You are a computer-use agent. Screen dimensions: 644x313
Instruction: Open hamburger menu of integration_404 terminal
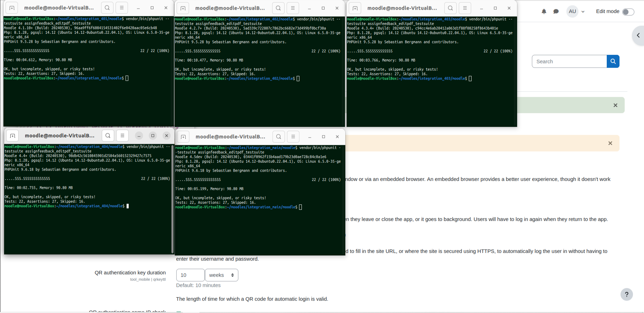coord(122,135)
